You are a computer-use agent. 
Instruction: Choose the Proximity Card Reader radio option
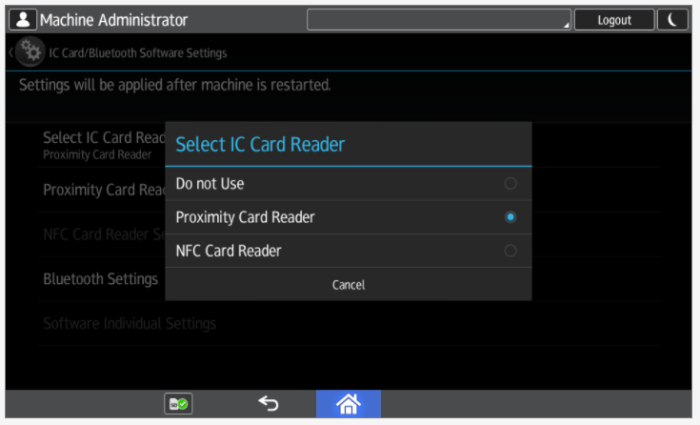click(510, 217)
